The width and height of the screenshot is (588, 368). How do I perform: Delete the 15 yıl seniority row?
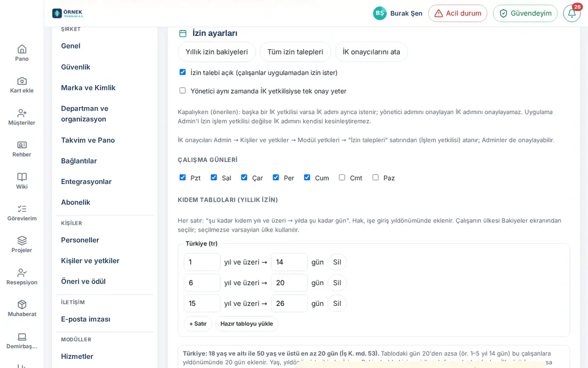click(337, 303)
